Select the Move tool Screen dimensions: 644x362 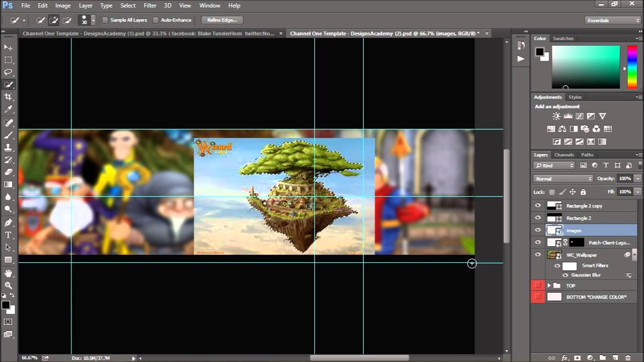[x=9, y=47]
